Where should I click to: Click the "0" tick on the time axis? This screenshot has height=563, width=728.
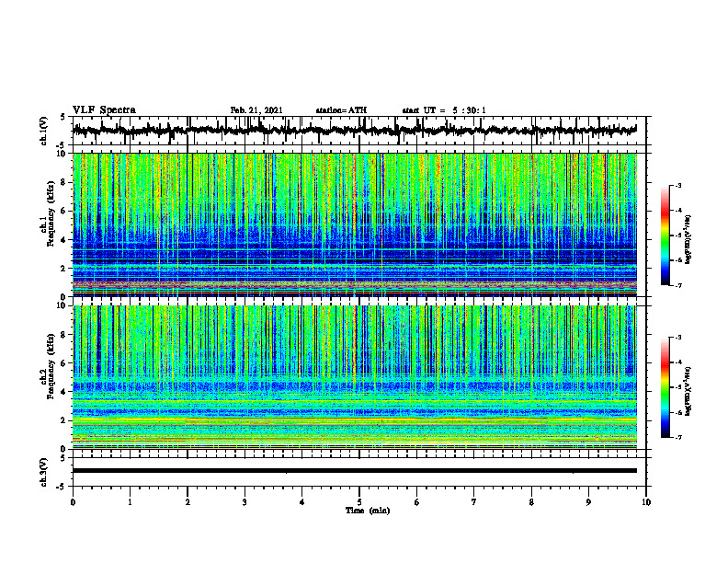73,502
